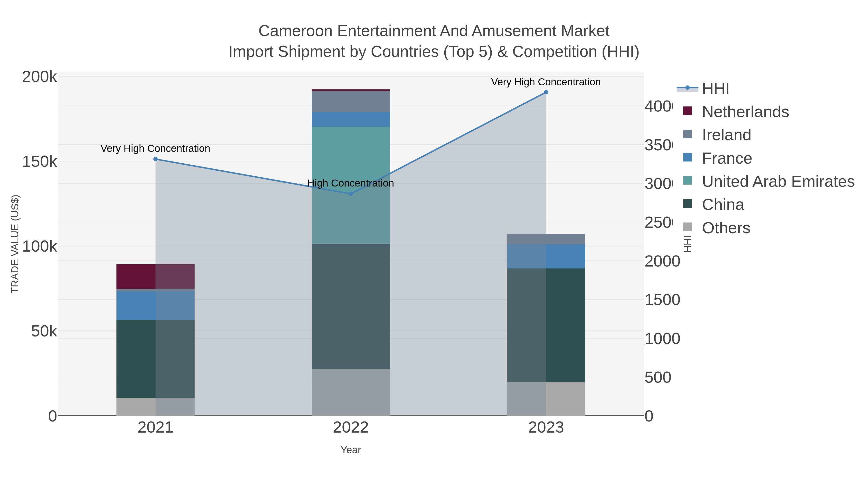Image resolution: width=868 pixels, height=488 pixels.
Task: Toggle the Others legend entry
Action: 717,228
